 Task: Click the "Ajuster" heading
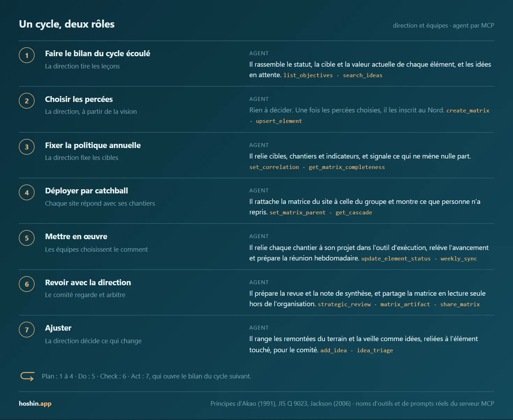[58, 328]
